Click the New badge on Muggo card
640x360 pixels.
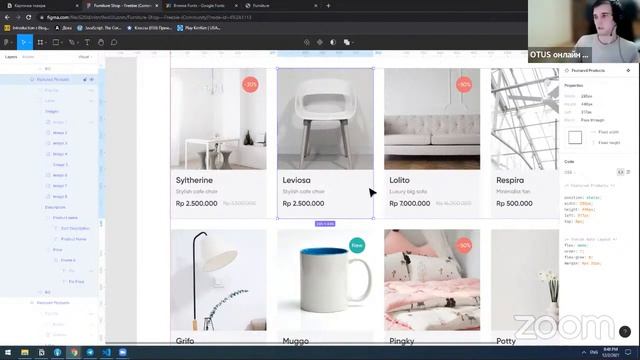click(357, 245)
